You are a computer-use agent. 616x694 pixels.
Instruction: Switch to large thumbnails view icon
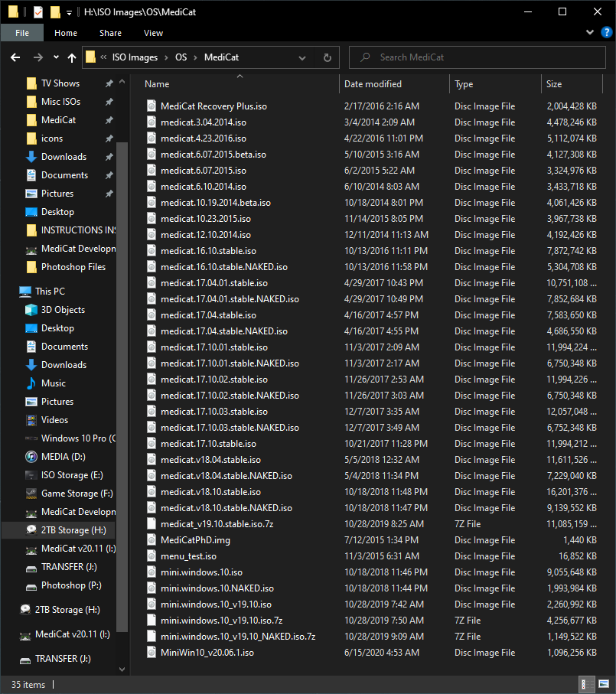coord(604,684)
